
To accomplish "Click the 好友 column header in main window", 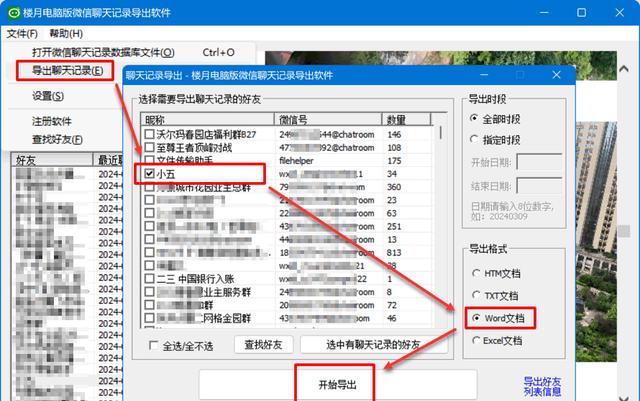I will pos(52,160).
